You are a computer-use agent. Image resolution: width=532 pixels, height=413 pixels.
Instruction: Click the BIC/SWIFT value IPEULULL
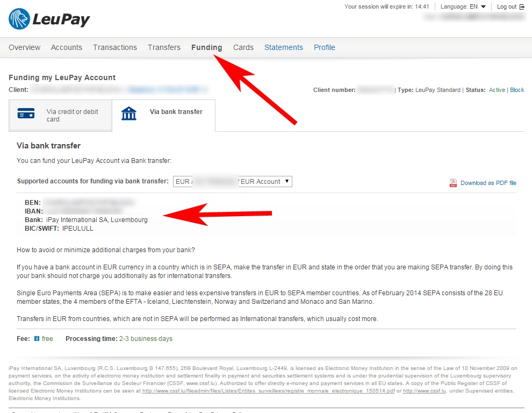(x=78, y=229)
